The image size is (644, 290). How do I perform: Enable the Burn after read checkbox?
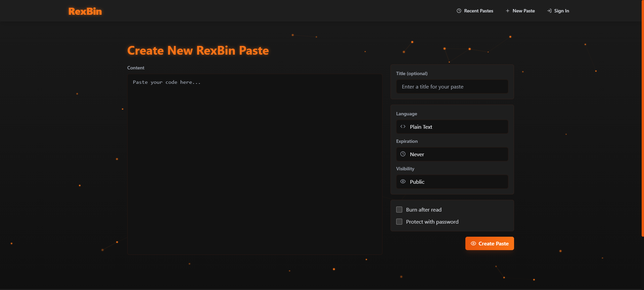pos(399,210)
